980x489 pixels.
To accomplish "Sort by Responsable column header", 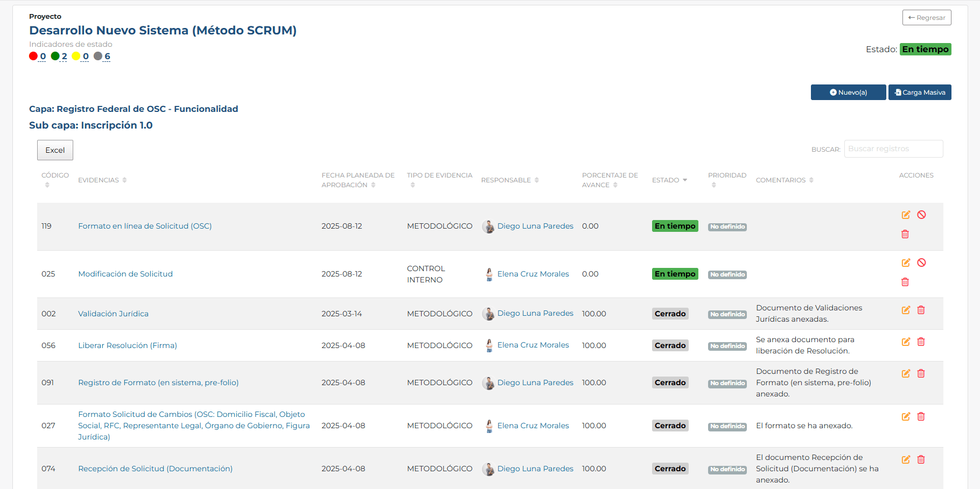I will pos(509,180).
